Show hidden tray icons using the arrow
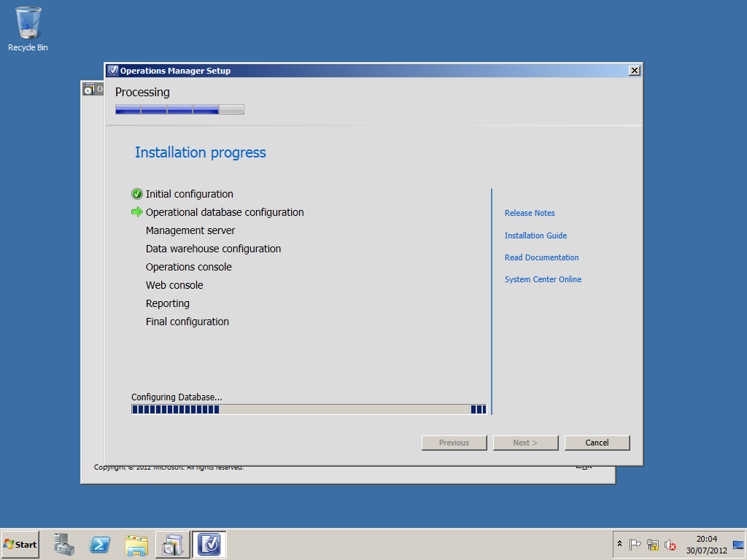 point(619,544)
